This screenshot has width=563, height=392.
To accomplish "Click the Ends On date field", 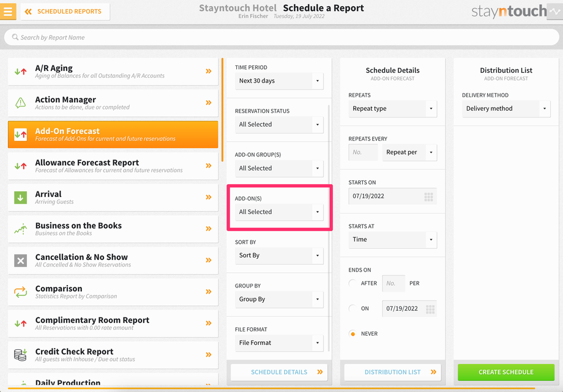I will pos(409,309).
